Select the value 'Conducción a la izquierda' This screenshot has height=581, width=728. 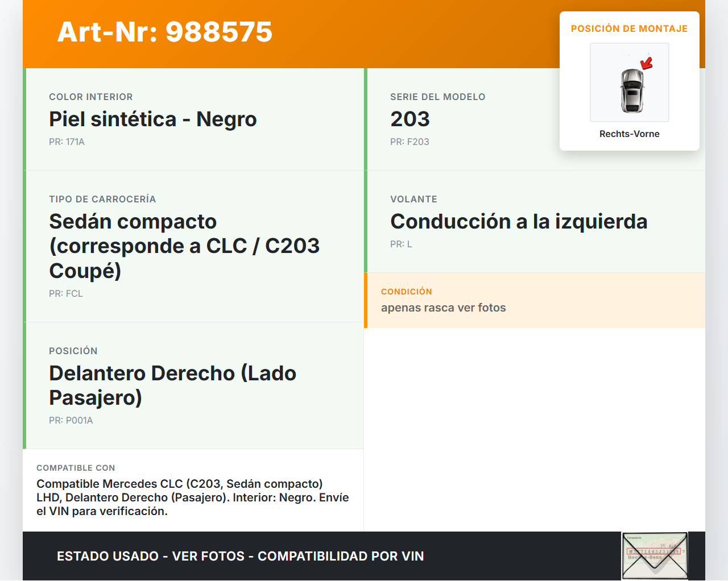pos(519,222)
